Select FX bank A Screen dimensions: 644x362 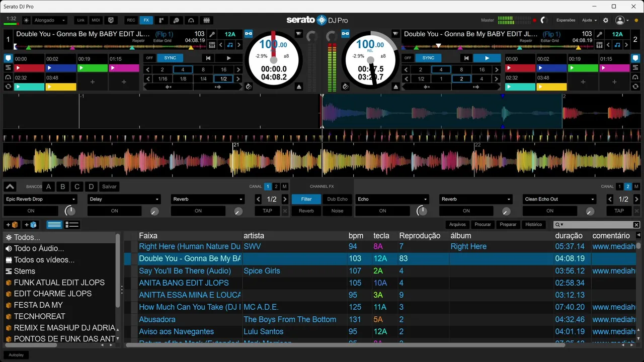[49, 187]
